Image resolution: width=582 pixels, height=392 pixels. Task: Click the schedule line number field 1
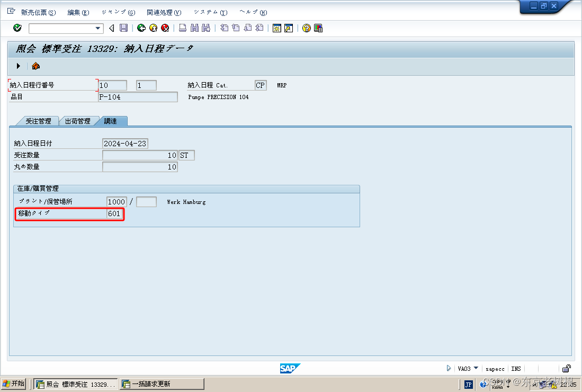146,85
